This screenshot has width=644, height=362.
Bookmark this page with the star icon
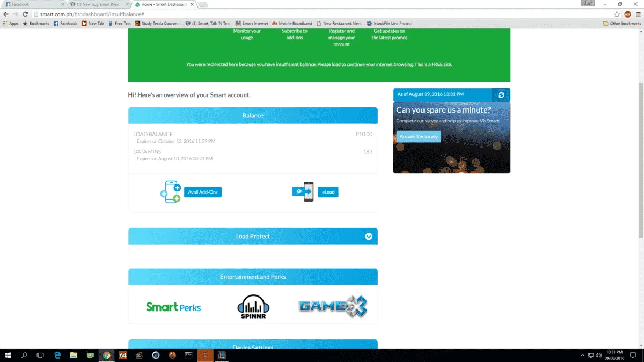(617, 14)
